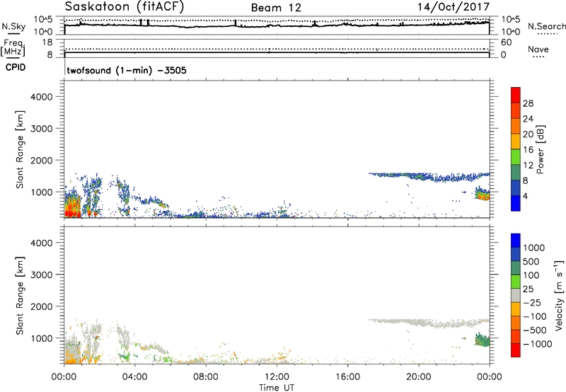566x392 pixels.
Task: Click the '60' tick on Nave axis
Action: 506,42
